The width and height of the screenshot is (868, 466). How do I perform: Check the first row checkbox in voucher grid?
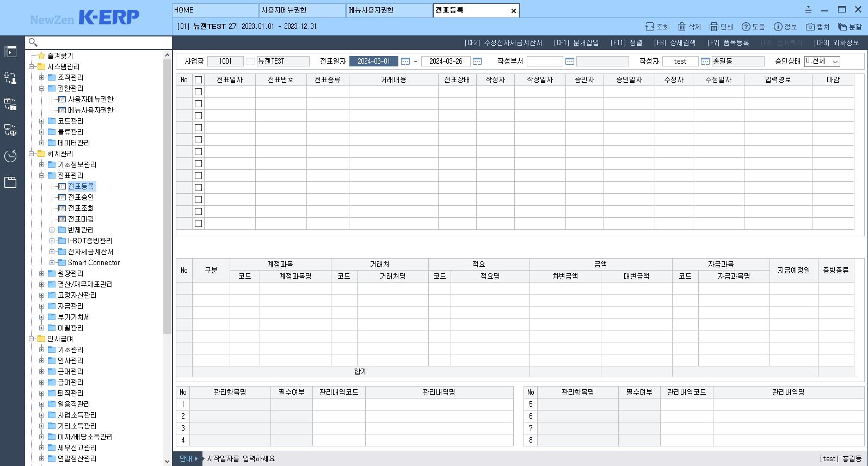pos(198,92)
